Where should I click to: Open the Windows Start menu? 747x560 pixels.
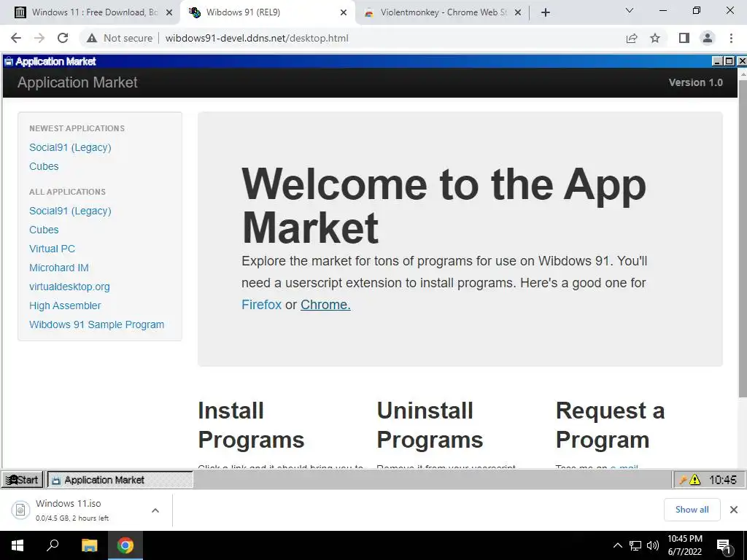click(x=18, y=545)
